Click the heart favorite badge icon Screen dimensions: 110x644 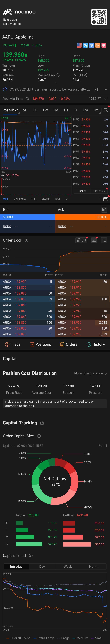coord(104,45)
